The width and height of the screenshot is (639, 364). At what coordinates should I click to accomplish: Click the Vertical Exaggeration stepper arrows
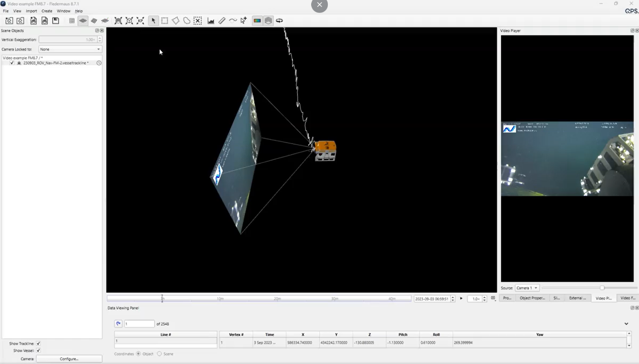100,39
